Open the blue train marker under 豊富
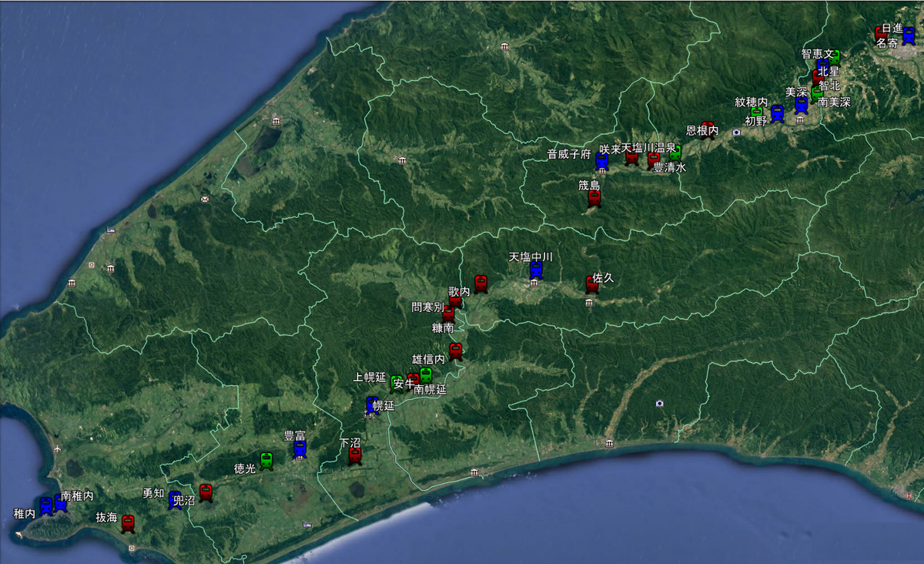924x564 pixels. click(x=300, y=449)
